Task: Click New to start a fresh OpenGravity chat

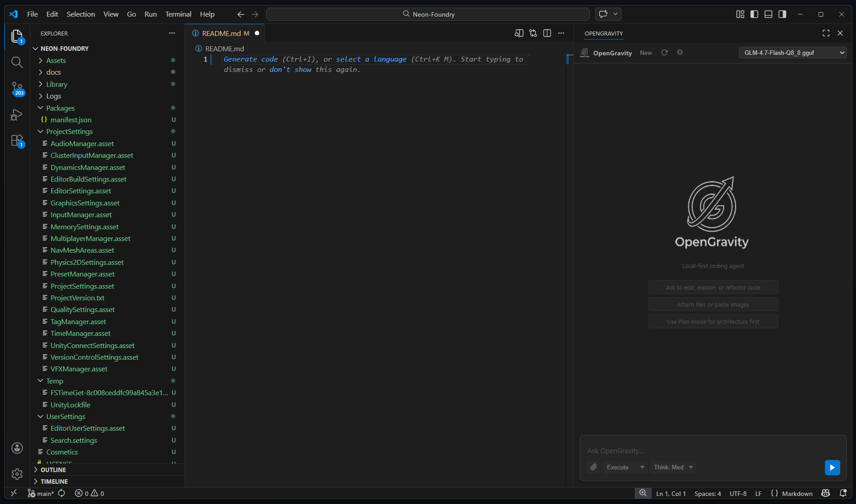Action: point(645,53)
